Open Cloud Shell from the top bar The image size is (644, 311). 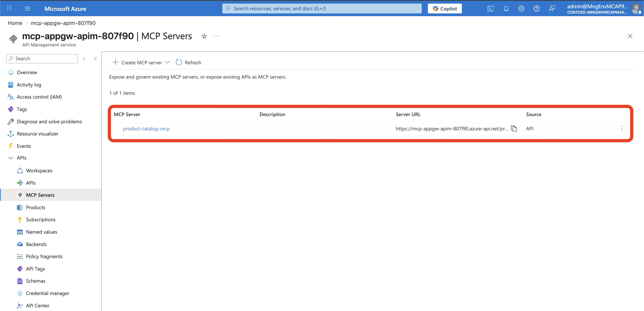(x=490, y=9)
